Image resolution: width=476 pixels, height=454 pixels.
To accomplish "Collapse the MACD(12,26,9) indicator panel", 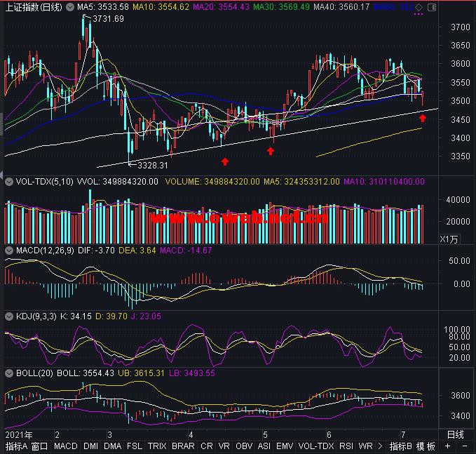I will [x=9, y=250].
